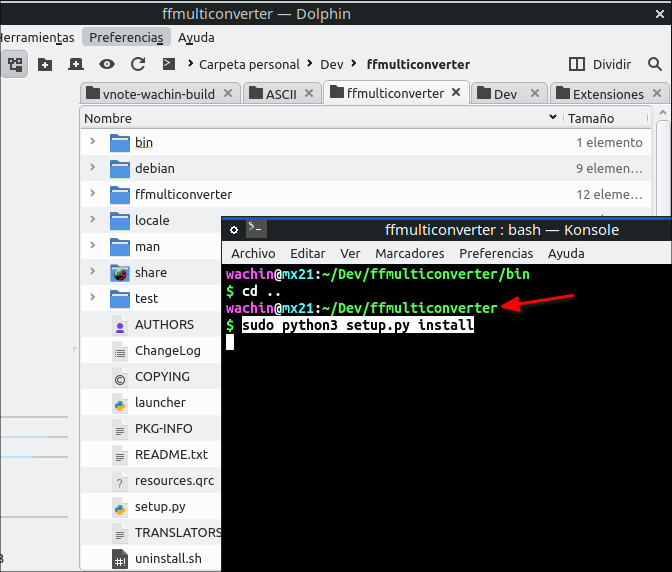This screenshot has height=572, width=672.
Task: Select the ChangeLog file icon
Action: 120,351
